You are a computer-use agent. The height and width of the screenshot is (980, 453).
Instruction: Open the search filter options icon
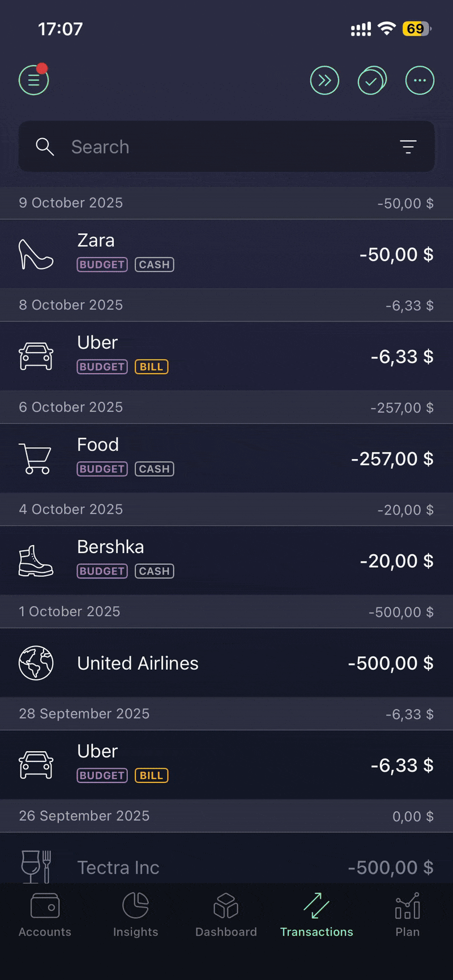[x=408, y=147]
